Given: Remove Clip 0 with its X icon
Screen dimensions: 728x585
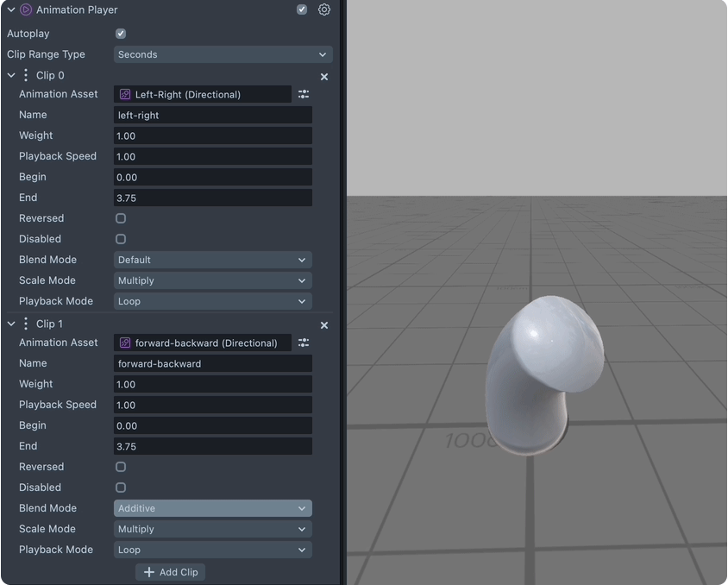Looking at the screenshot, I should click(324, 77).
